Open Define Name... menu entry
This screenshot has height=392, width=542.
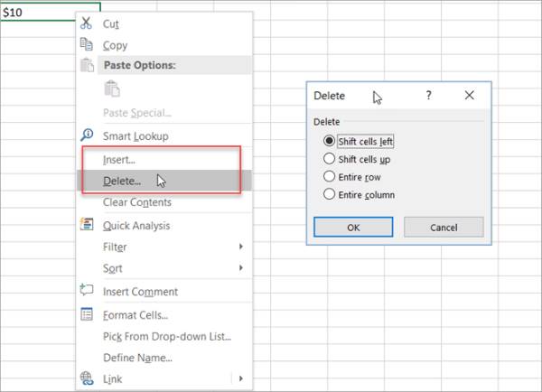pos(164,358)
